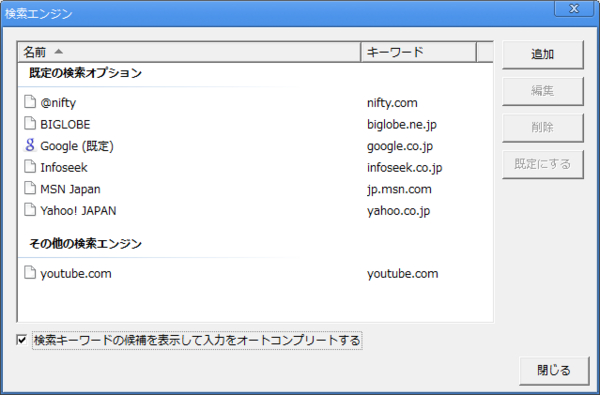Image resolution: width=600 pixels, height=395 pixels.
Task: Click the youtube.com keyword cell
Action: 403,274
